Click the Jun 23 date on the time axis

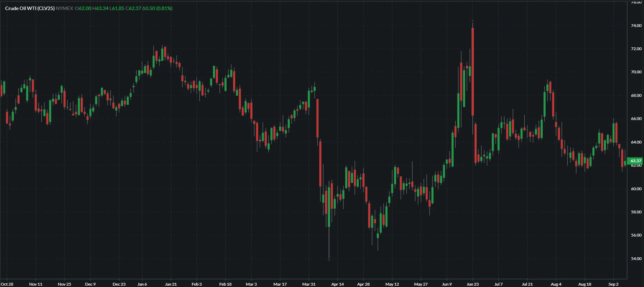[473, 284]
